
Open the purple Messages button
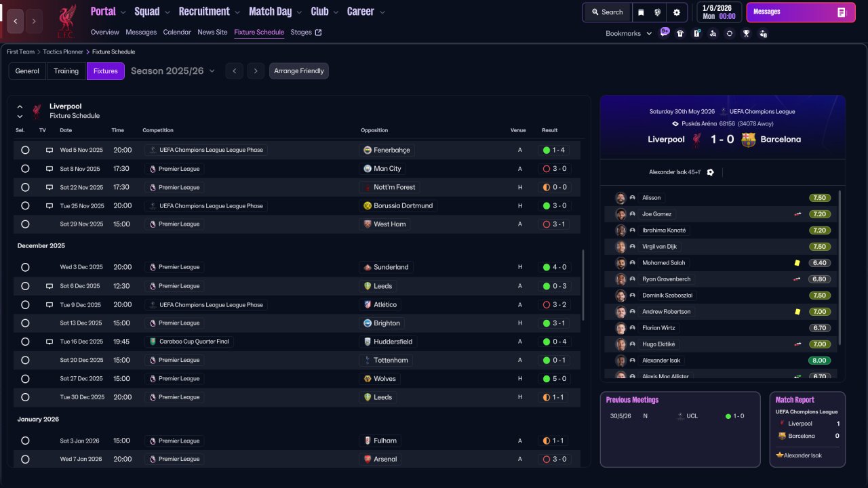tap(801, 12)
